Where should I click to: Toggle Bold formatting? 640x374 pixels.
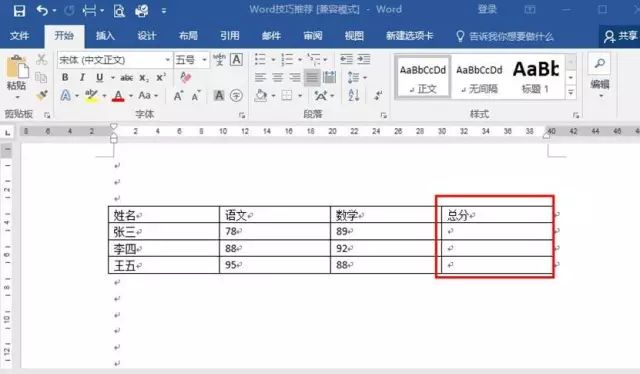point(65,77)
